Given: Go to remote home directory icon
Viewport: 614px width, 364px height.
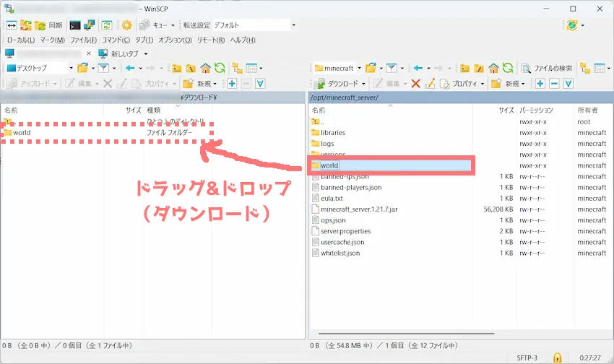Looking at the screenshot, I should (x=493, y=68).
